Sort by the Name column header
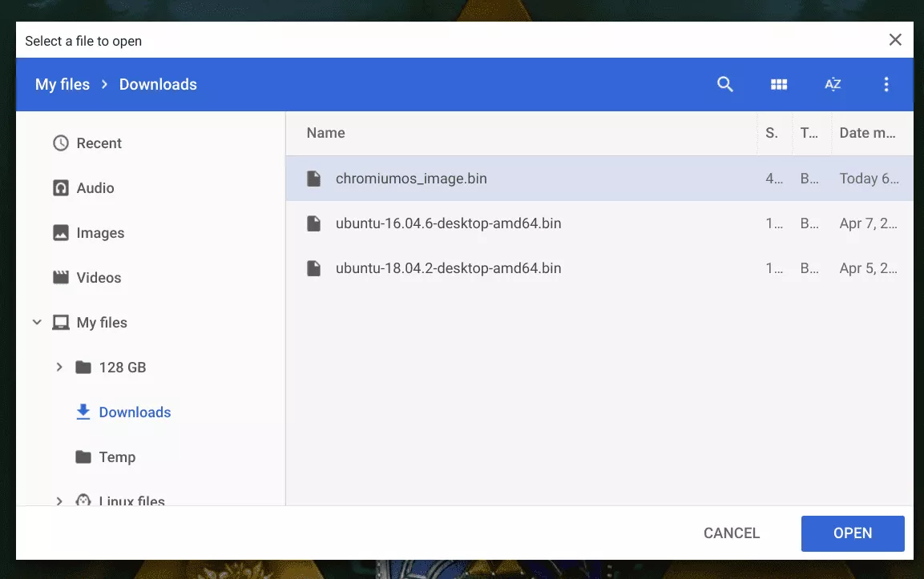Viewport: 924px width, 579px height. [325, 133]
